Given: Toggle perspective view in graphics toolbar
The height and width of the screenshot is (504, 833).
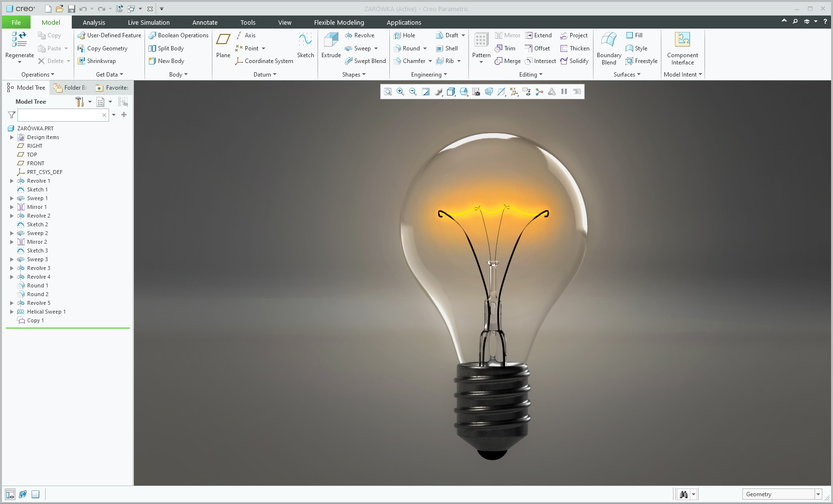Looking at the screenshot, I should [489, 92].
